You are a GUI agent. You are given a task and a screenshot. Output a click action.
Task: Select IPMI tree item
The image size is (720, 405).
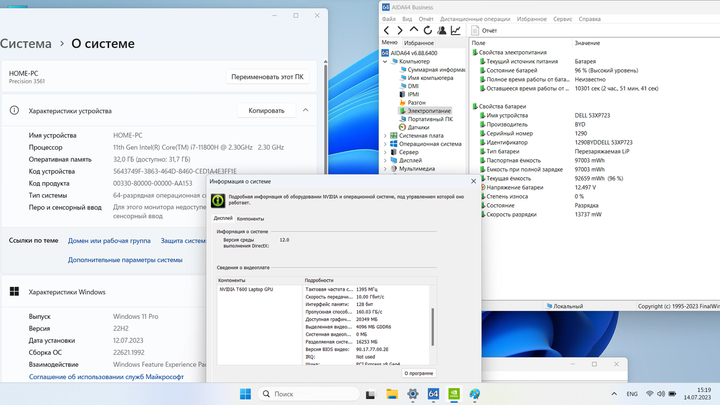click(x=409, y=94)
